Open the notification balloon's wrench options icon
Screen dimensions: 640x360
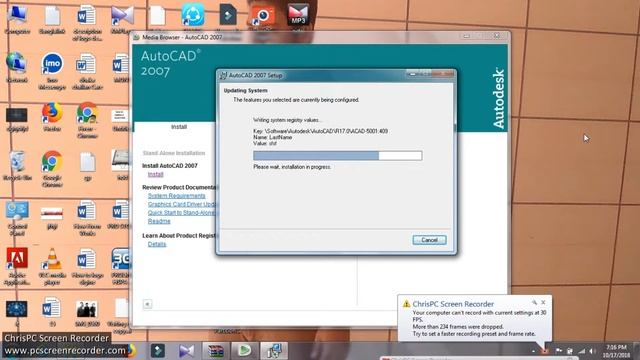coord(534,302)
